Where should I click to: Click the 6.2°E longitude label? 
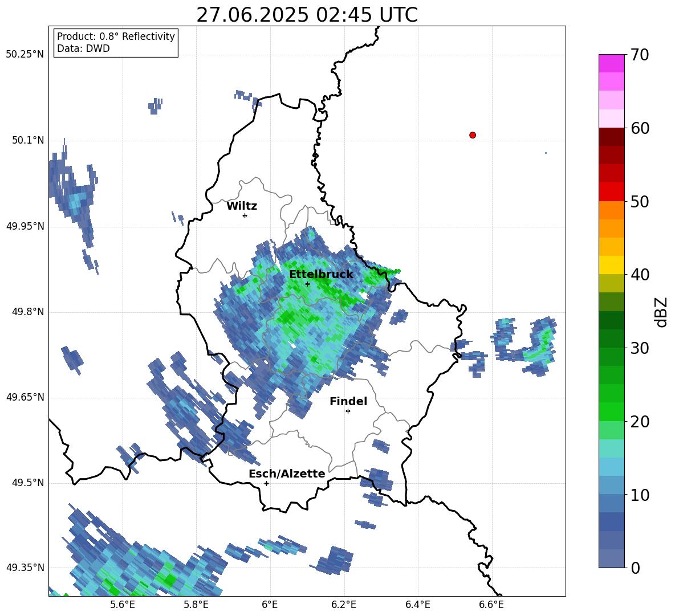pyautogui.click(x=344, y=605)
